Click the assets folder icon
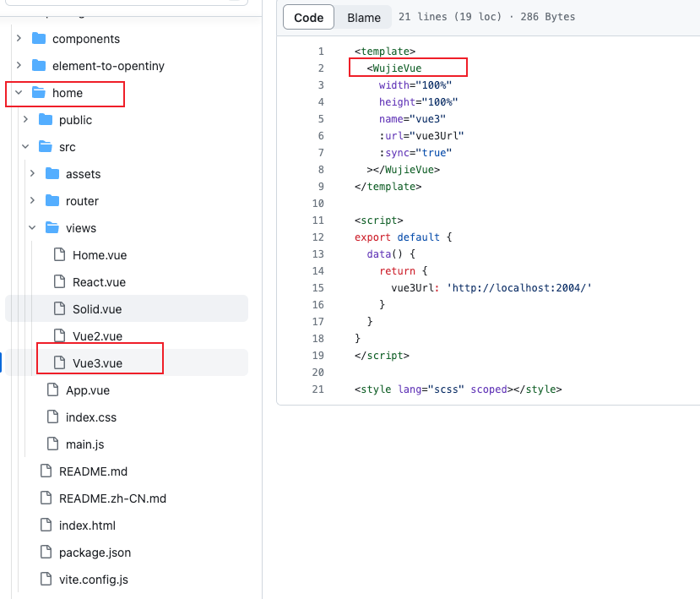The image size is (700, 599). (x=52, y=174)
